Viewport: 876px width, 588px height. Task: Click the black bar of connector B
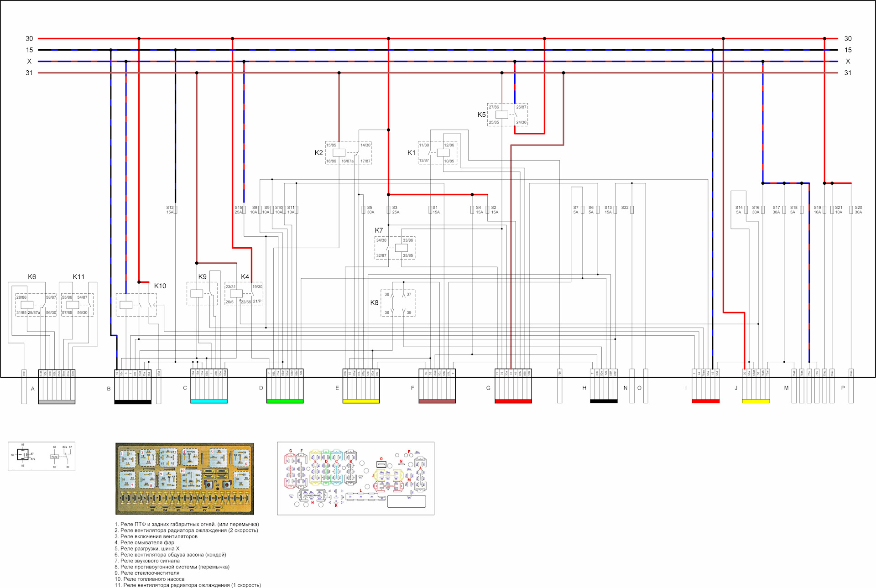click(x=133, y=402)
